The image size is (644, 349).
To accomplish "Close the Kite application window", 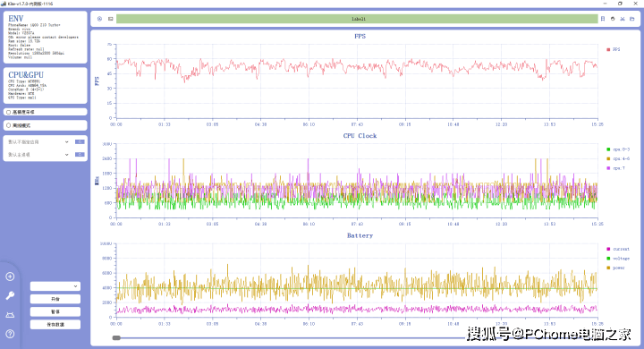I will click(x=635, y=4).
